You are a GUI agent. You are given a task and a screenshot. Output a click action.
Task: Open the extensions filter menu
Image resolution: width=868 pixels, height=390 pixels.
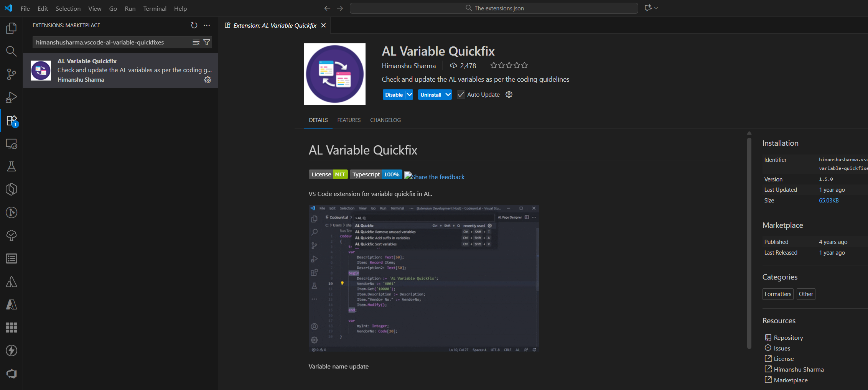pyautogui.click(x=207, y=42)
